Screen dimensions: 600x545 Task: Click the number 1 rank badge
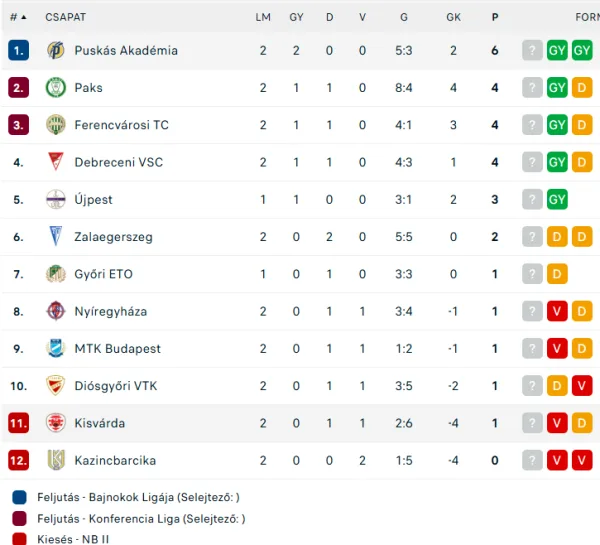click(x=18, y=51)
